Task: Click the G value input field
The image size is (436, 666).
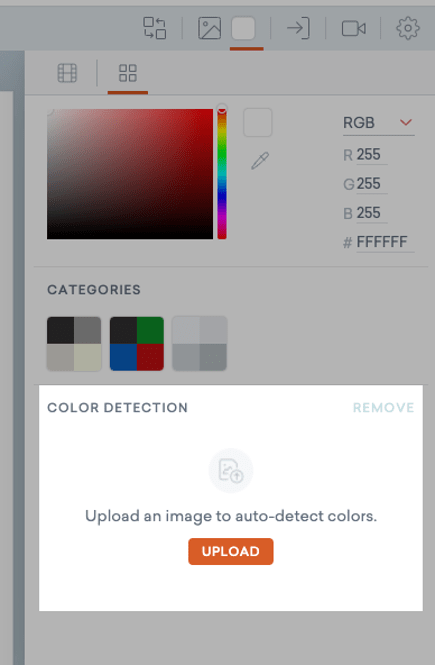Action: (x=371, y=184)
